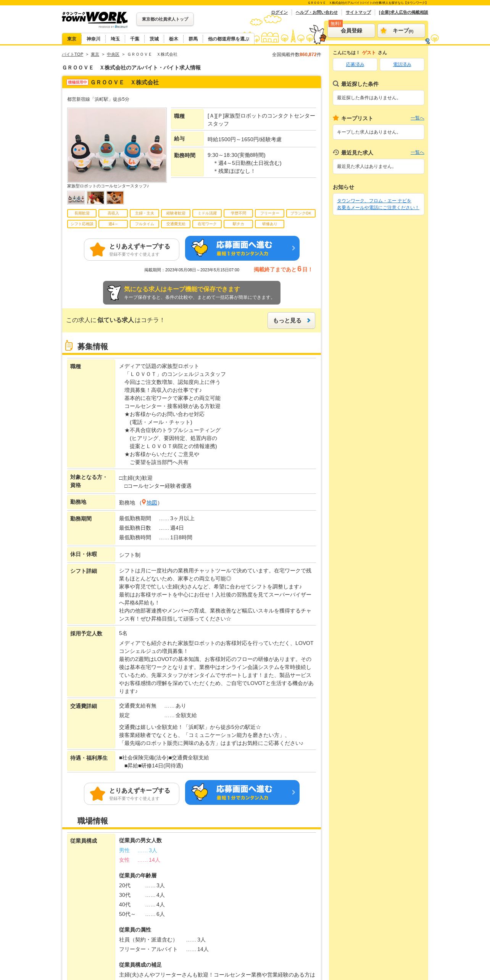490x980 pixels.
Task: Click 応募画面へ進む above 職場情報
Action: pos(242,793)
